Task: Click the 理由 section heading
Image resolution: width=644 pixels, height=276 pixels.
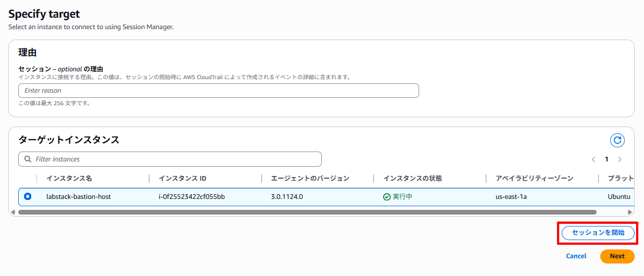Action: coord(27,53)
